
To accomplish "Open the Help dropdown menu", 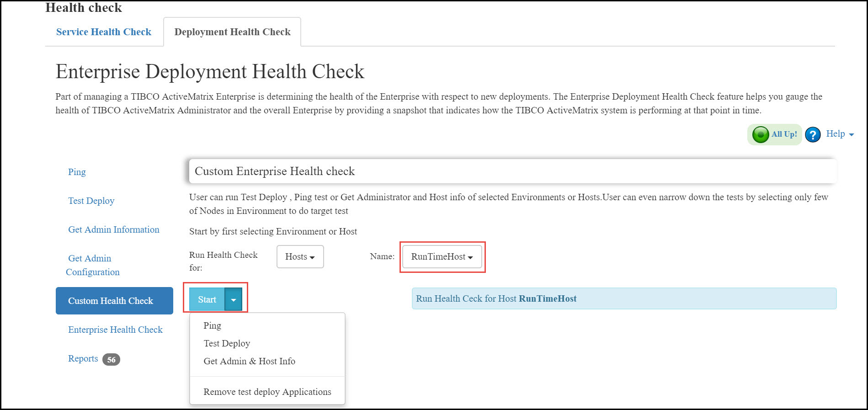I will pyautogui.click(x=840, y=134).
